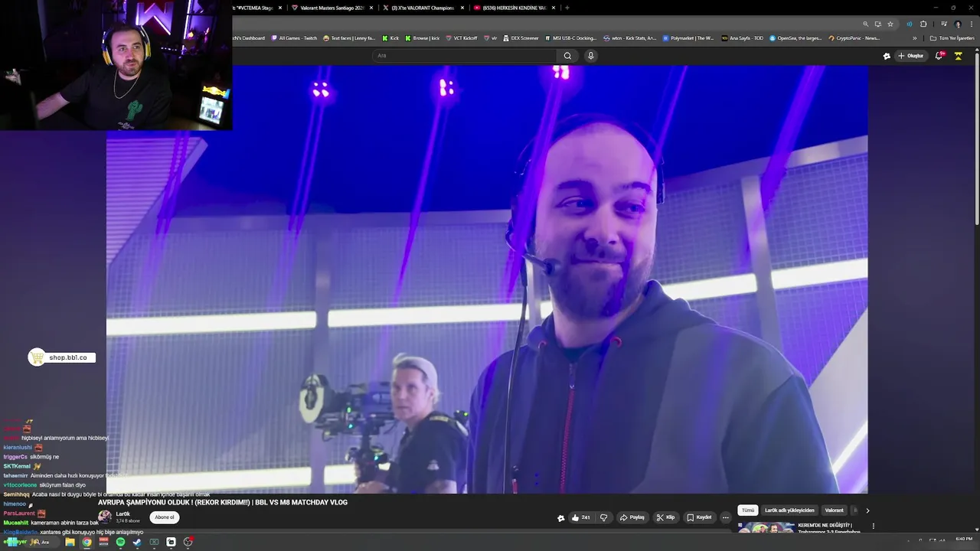Viewport: 980px width, 551px height.
Task: Open MSI USB-C Docking bookmark
Action: 571,38
